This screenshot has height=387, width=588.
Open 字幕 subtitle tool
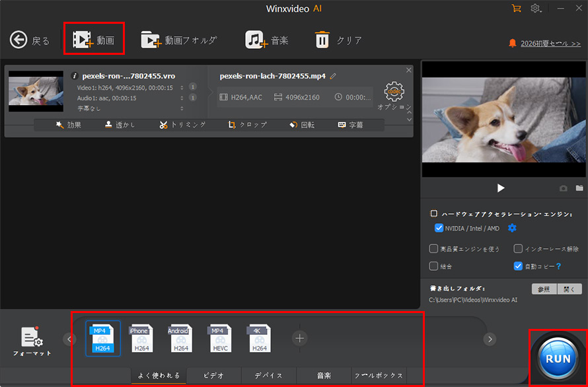click(x=351, y=125)
